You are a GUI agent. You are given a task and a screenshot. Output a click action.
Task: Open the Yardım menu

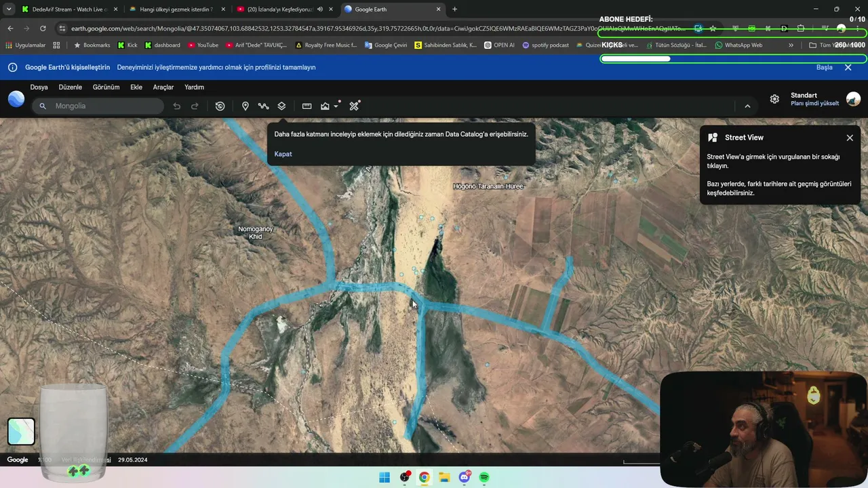click(194, 87)
